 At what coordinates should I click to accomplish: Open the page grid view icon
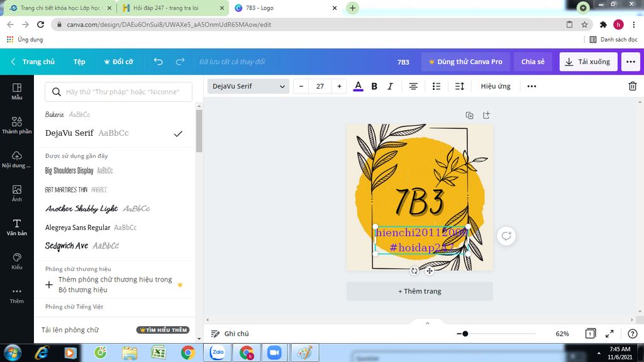coord(590,334)
